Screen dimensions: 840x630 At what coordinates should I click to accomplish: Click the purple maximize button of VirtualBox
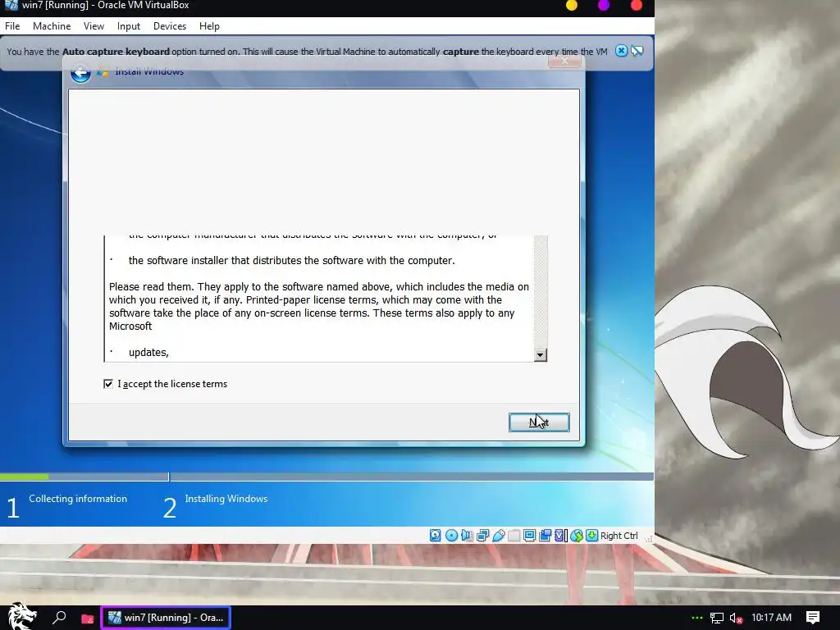pyautogui.click(x=604, y=6)
